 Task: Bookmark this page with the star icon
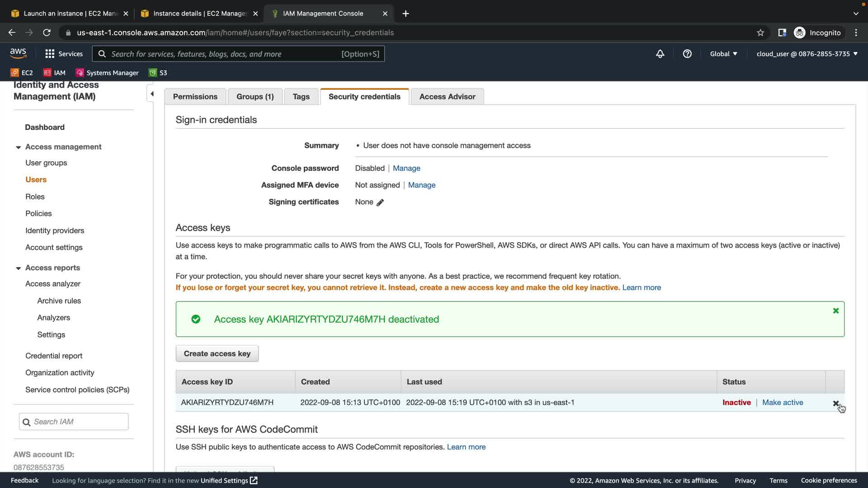[x=760, y=33]
